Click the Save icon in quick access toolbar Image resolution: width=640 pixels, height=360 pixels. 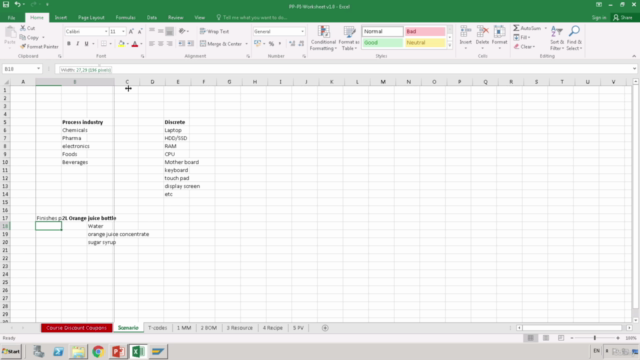pos(6,4)
